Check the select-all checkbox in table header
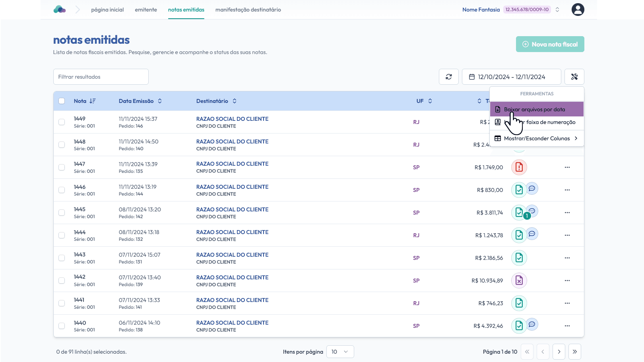Image resolution: width=644 pixels, height=362 pixels. click(62, 101)
